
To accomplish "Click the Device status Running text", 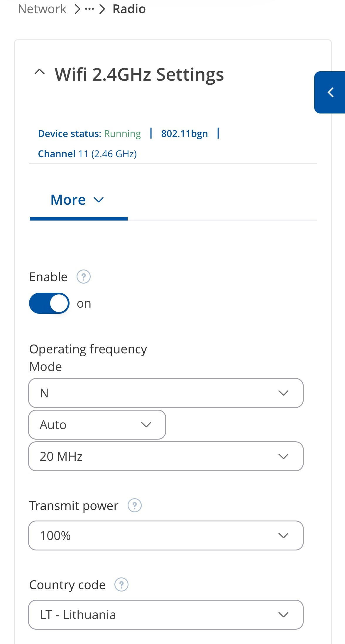I will (89, 134).
